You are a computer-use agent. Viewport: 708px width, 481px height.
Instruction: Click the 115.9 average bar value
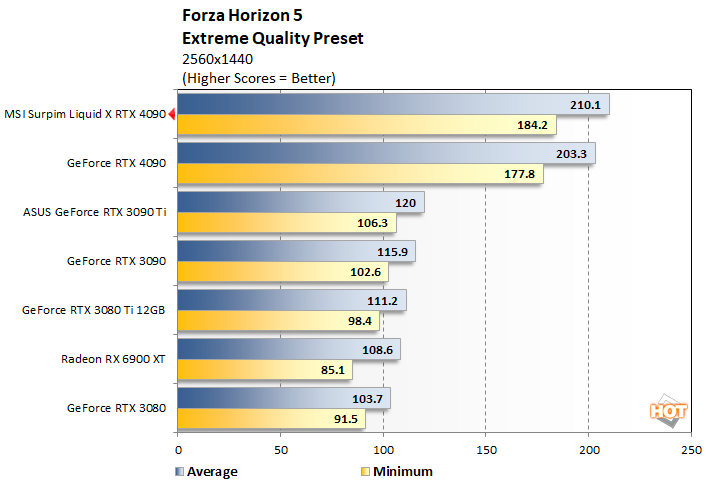tap(392, 252)
